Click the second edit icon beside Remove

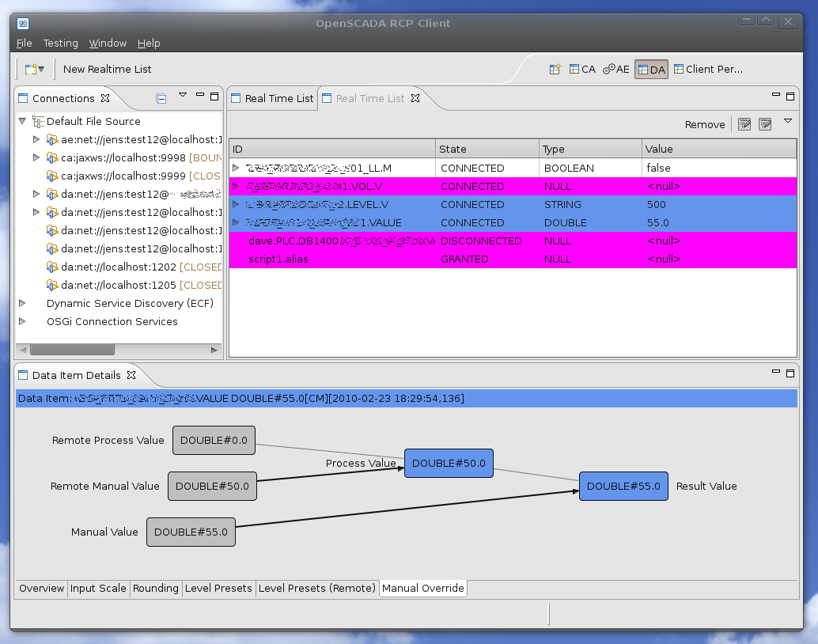[x=764, y=124]
